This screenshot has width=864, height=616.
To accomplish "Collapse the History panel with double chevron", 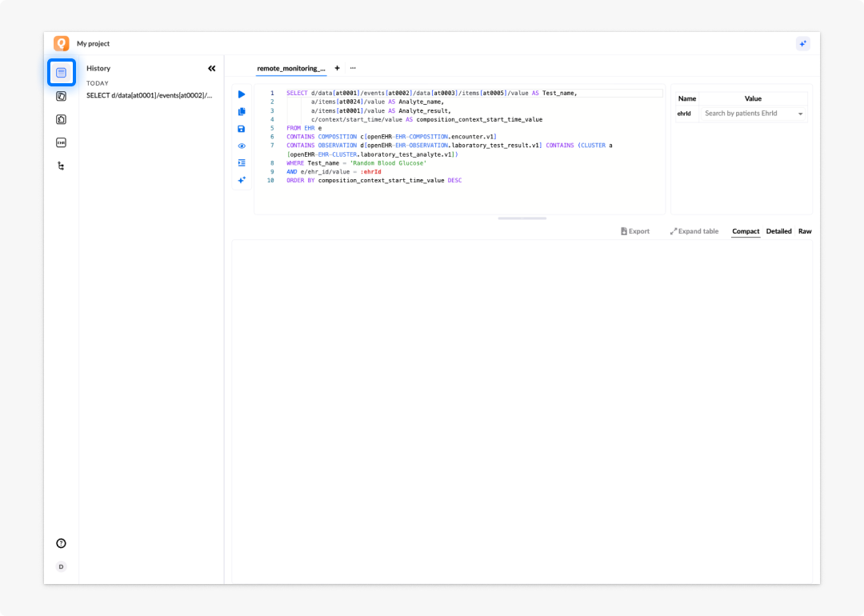I will click(211, 68).
